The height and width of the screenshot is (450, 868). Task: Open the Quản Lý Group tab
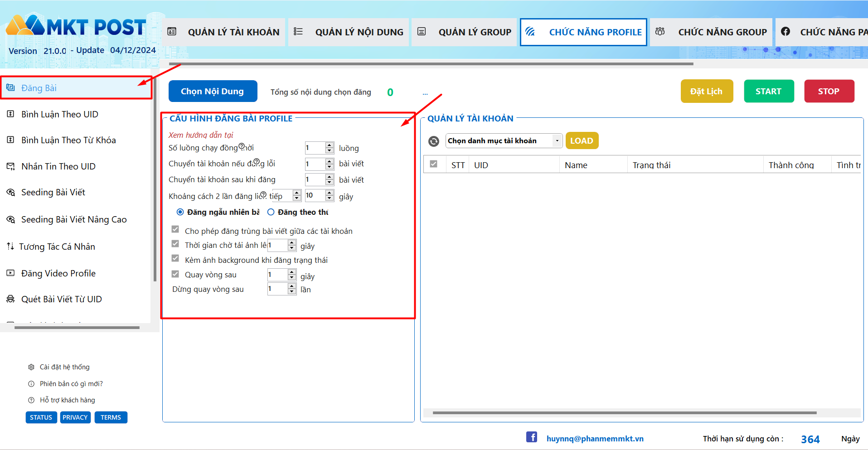464,32
